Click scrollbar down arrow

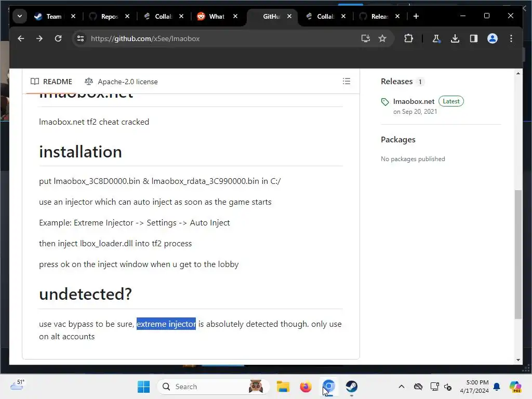tap(518, 360)
